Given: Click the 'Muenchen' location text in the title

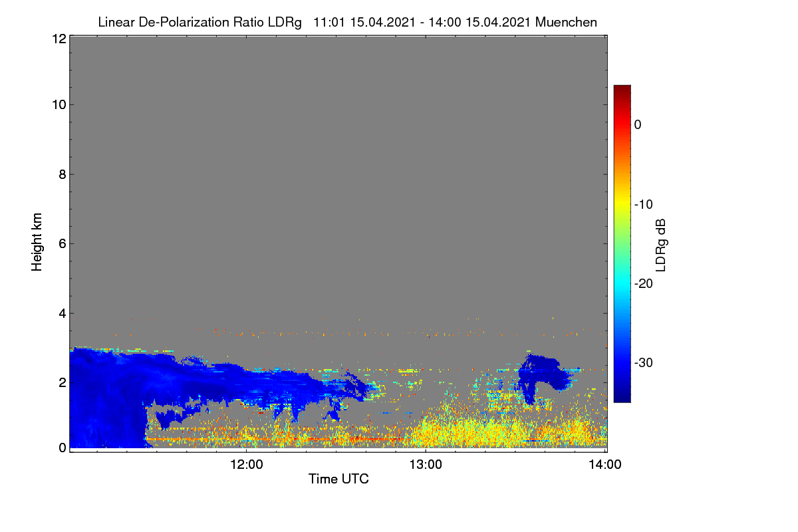Looking at the screenshot, I should coord(567,23).
